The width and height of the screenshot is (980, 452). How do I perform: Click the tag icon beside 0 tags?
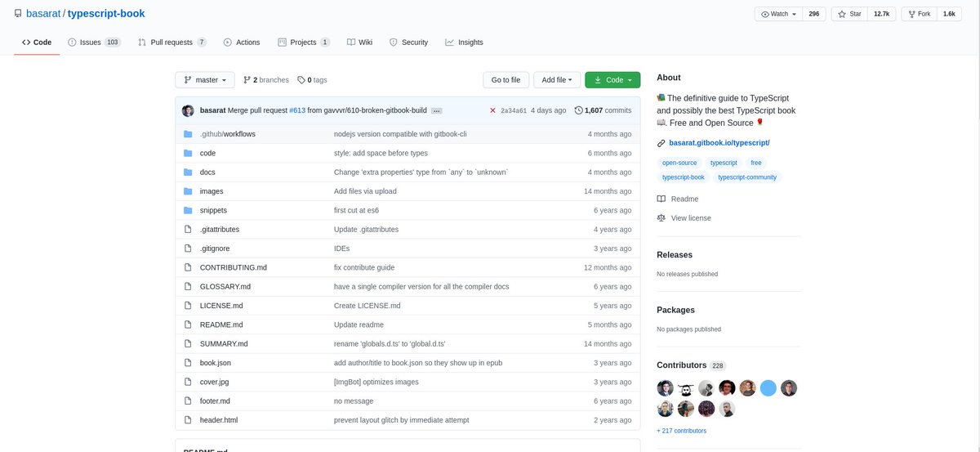click(301, 80)
